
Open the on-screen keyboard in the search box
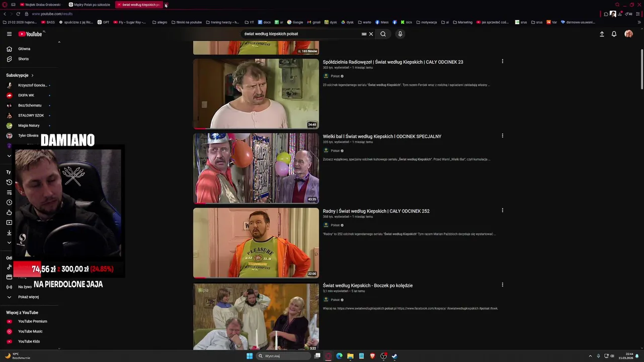click(364, 34)
